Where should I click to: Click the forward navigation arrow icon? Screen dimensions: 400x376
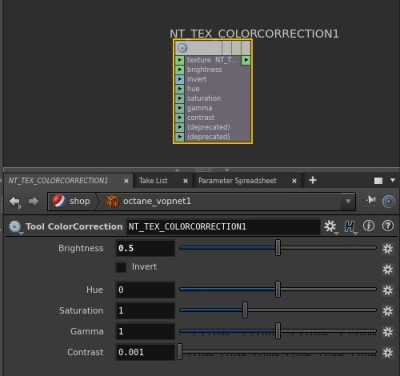pos(33,201)
